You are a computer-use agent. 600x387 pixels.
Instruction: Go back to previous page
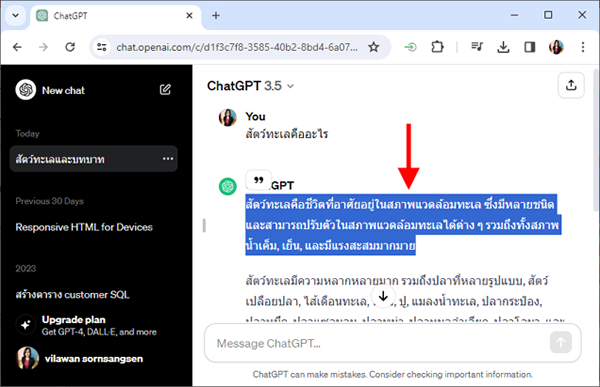(x=17, y=47)
